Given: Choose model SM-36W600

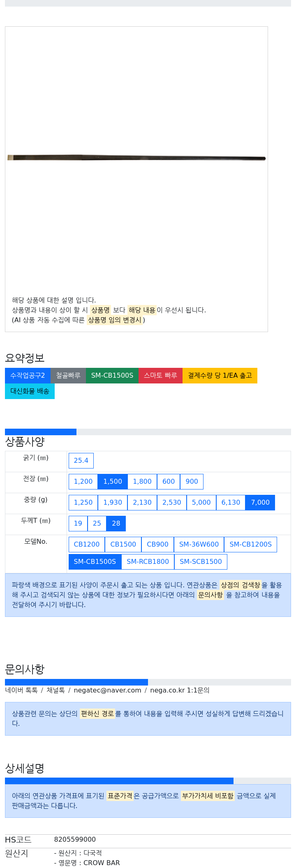Looking at the screenshot, I should [x=199, y=545].
